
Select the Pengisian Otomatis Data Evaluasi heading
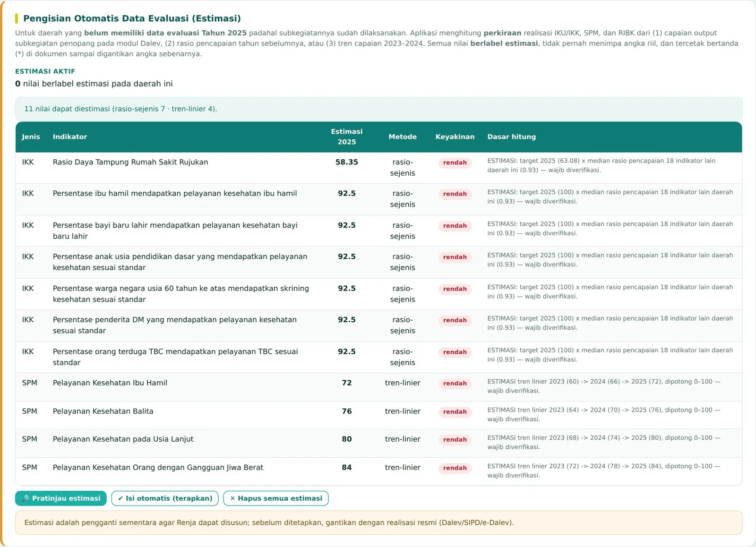(132, 18)
